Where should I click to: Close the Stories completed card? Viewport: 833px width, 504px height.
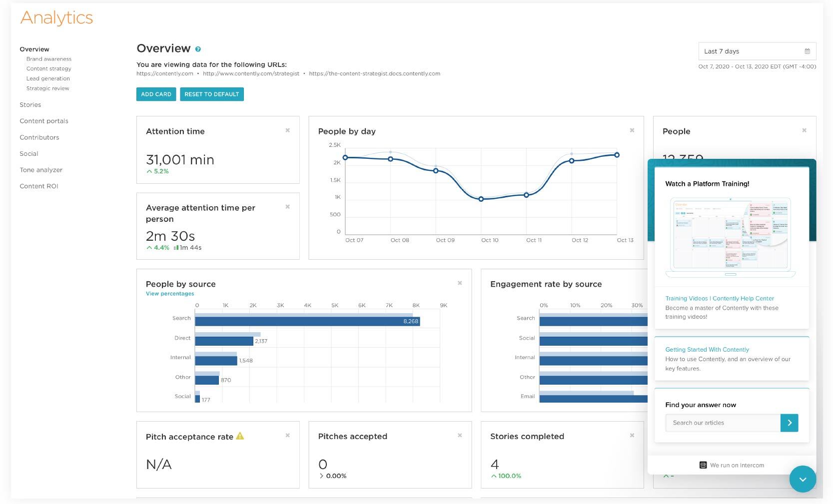click(632, 436)
